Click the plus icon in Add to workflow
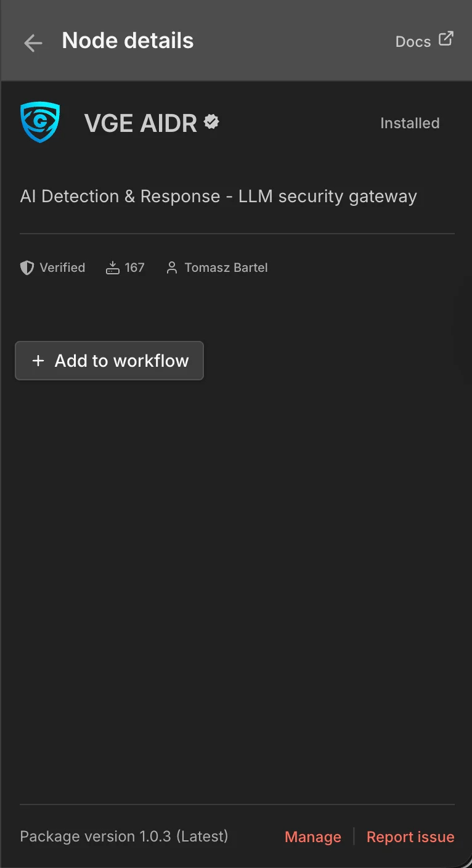The image size is (472, 868). 38,361
